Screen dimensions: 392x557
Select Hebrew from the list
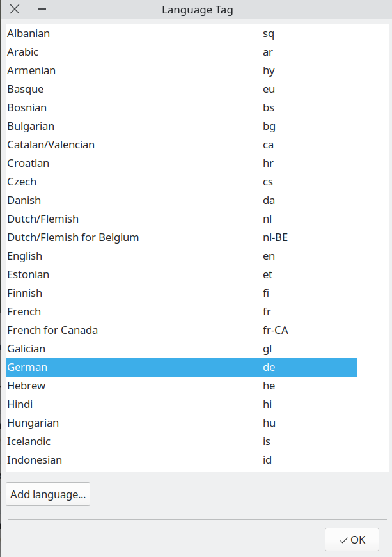pos(26,386)
